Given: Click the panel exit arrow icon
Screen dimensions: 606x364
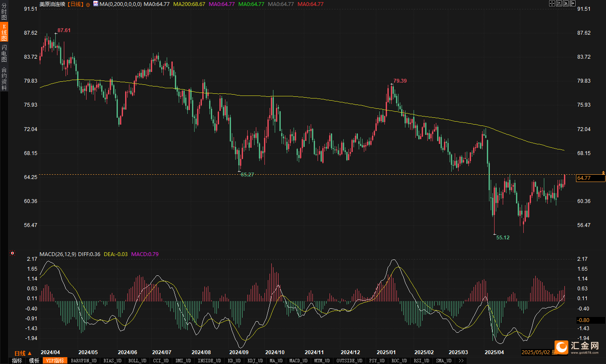Looking at the screenshot, I should 573,3.
